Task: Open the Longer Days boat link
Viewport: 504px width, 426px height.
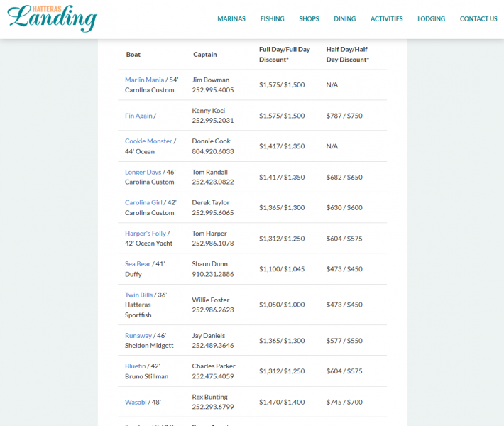Action: pos(143,172)
